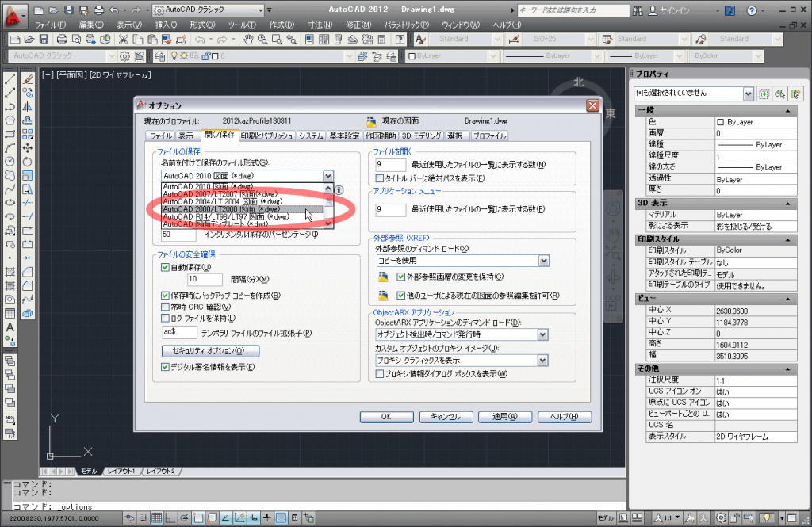Select the Move tool
Viewport: 812px width, 527px height.
(x=28, y=148)
